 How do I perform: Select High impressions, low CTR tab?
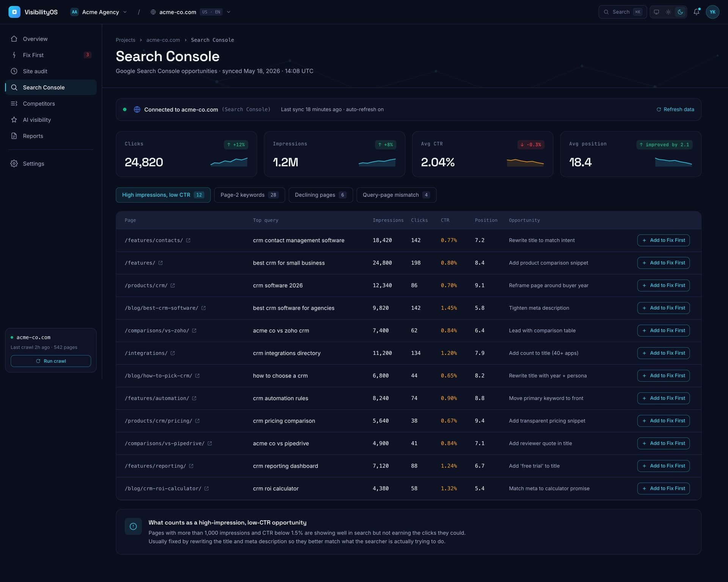click(163, 195)
